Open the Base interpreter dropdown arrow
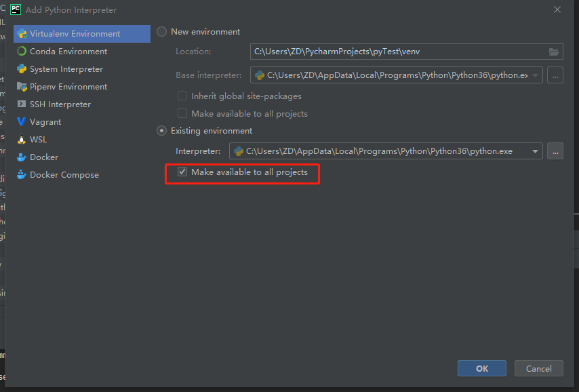579x392 pixels. 535,75
